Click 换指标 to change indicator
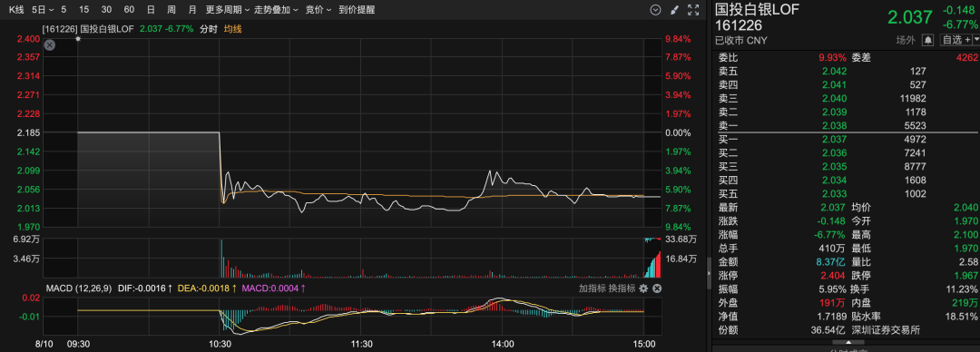980x352 pixels. coord(622,288)
